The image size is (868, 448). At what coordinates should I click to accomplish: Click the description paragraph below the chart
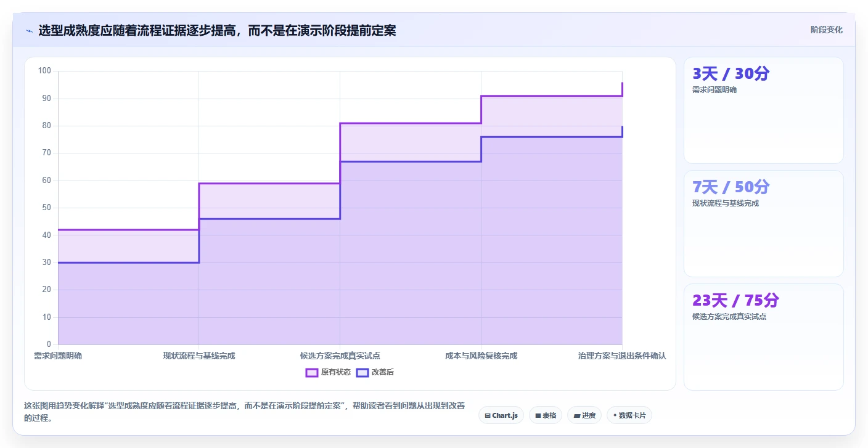tap(245, 412)
